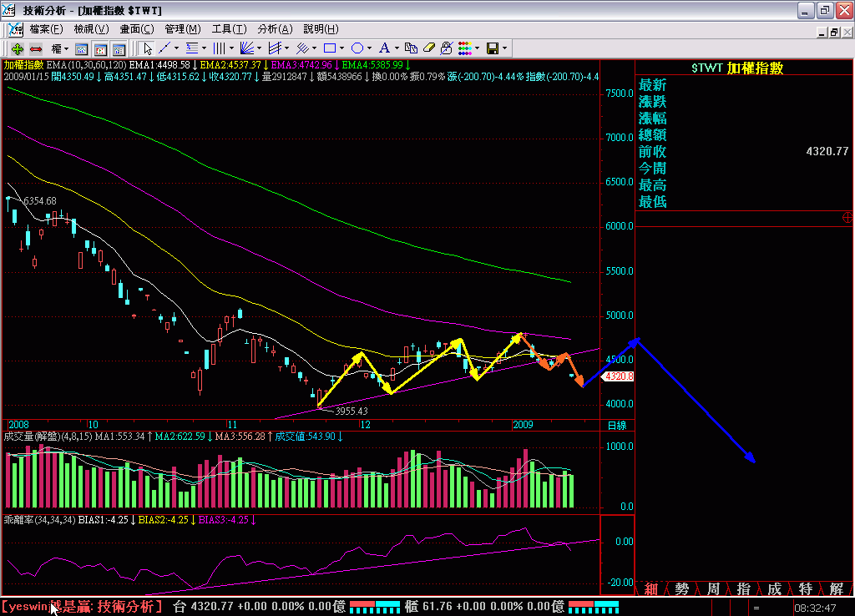The image size is (855, 616).
Task: Click the 技術分析 status bar text
Action: point(127,606)
